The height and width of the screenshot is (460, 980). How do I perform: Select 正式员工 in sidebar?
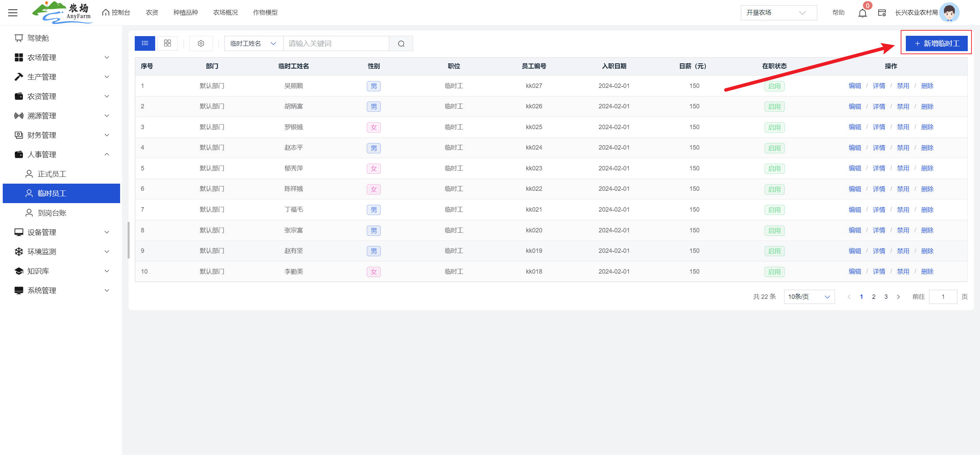click(52, 174)
